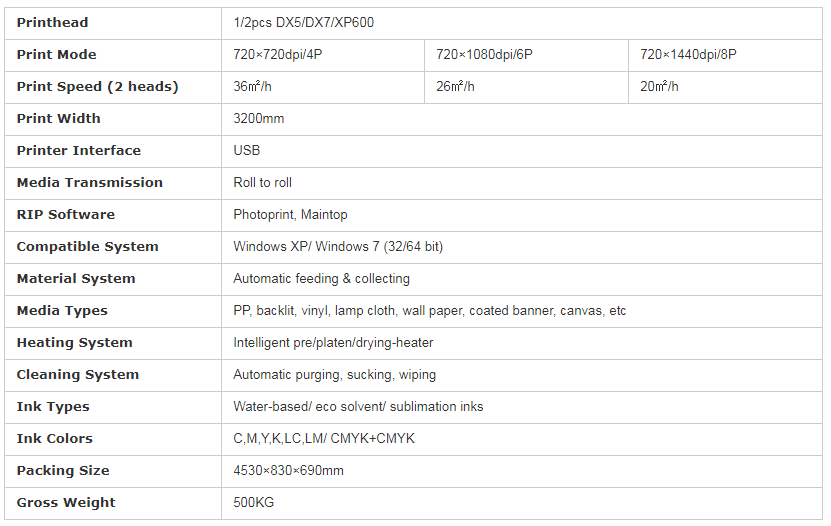Click the Intelligent pre/platen/drying-heater cell
Viewport: 831px width, 526px height.
pos(521,343)
